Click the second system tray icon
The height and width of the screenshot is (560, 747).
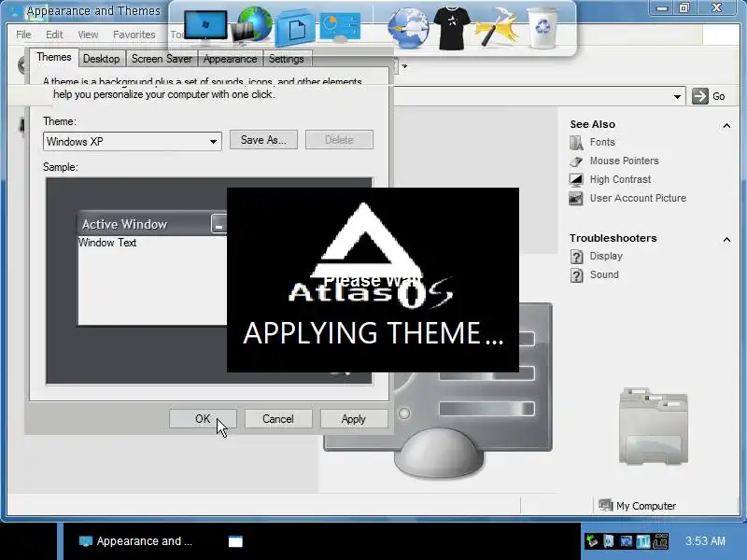pyautogui.click(x=609, y=541)
